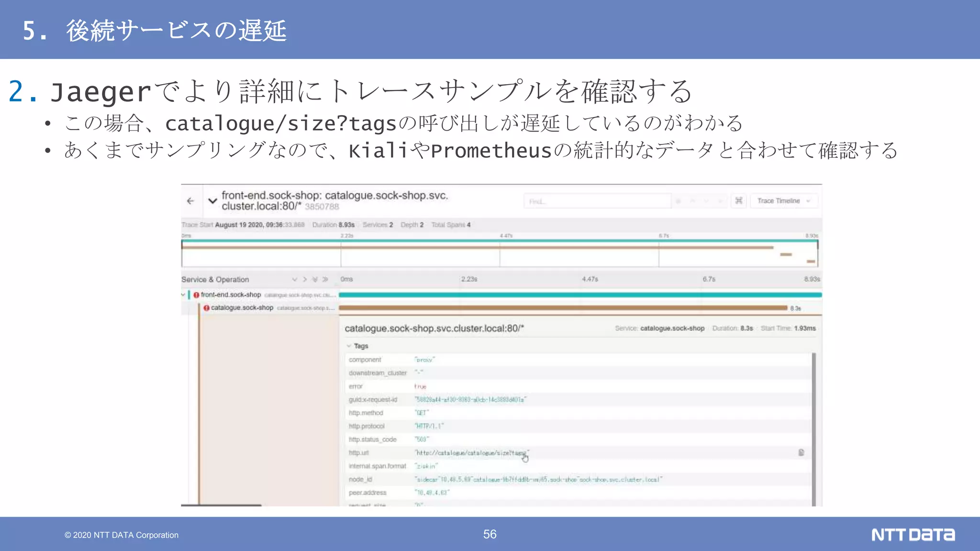Click the Total Spans 4 summary text

(451, 225)
